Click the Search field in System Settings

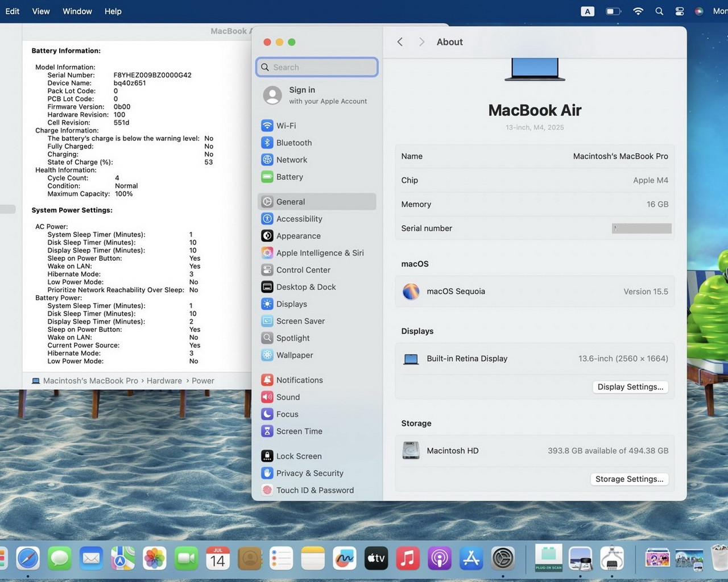[x=317, y=67]
